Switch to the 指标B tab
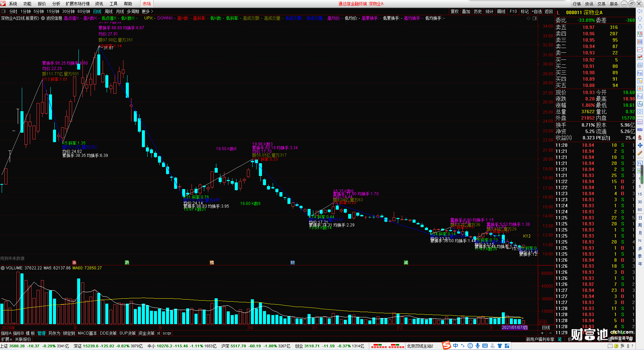Screen dimensions: 644x350 coord(18,333)
